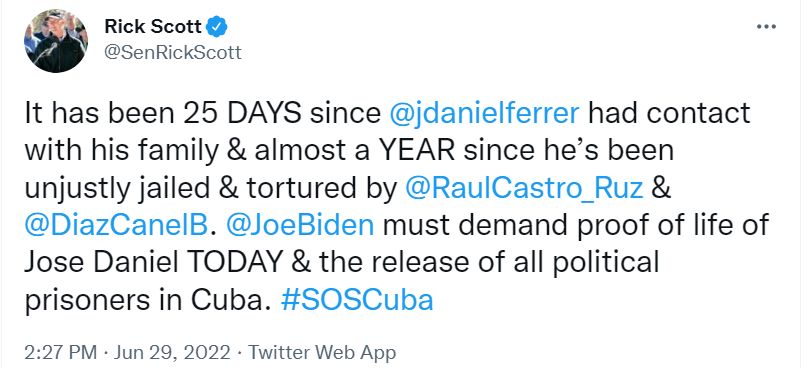Click the 2:27 PM timestamp

[x=60, y=353]
